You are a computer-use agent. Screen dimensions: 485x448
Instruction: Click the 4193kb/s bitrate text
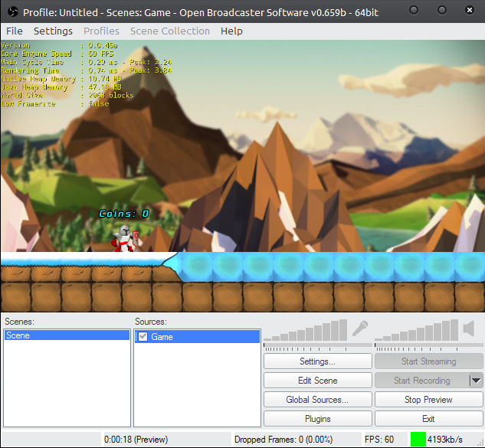tap(445, 440)
